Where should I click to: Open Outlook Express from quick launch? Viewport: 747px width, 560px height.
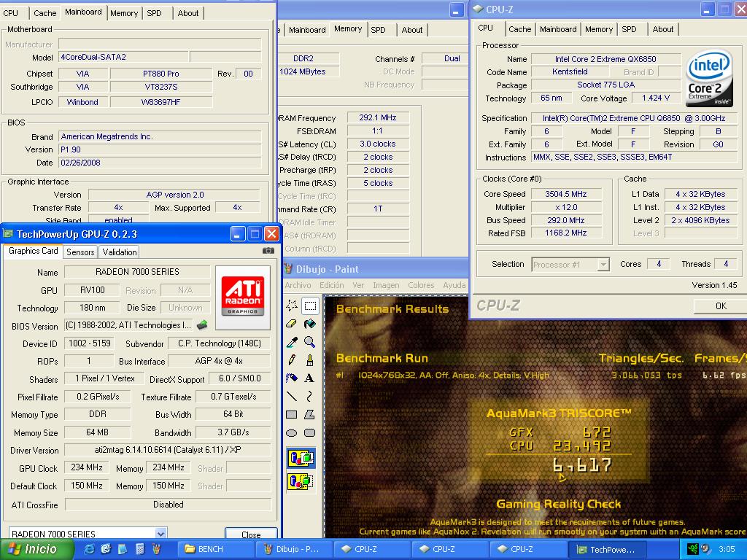coord(106,549)
